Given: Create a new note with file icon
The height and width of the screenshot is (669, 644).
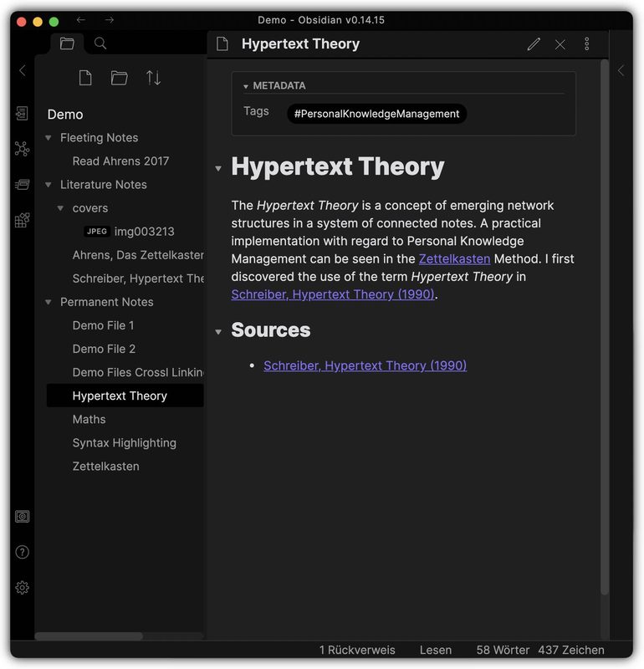Looking at the screenshot, I should pyautogui.click(x=85, y=78).
